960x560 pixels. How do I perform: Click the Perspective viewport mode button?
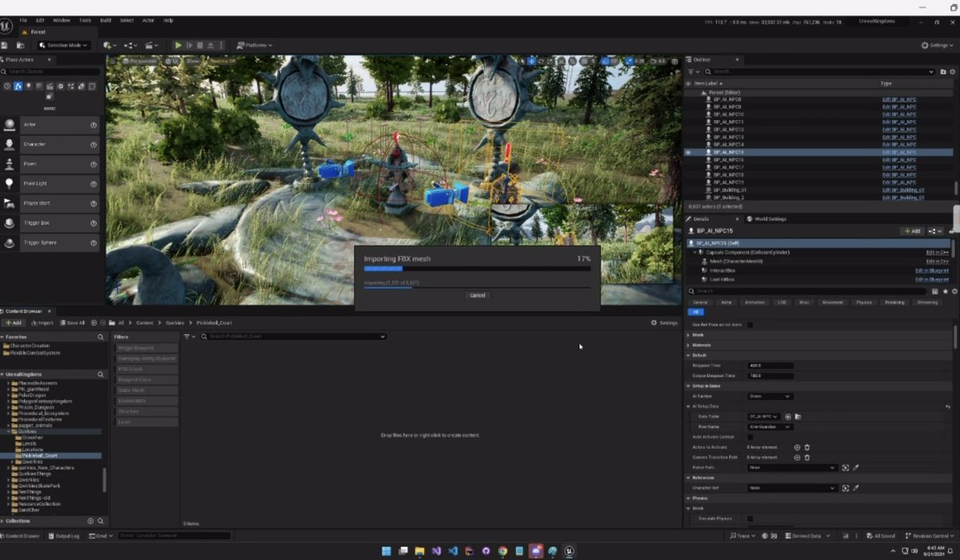[139, 61]
